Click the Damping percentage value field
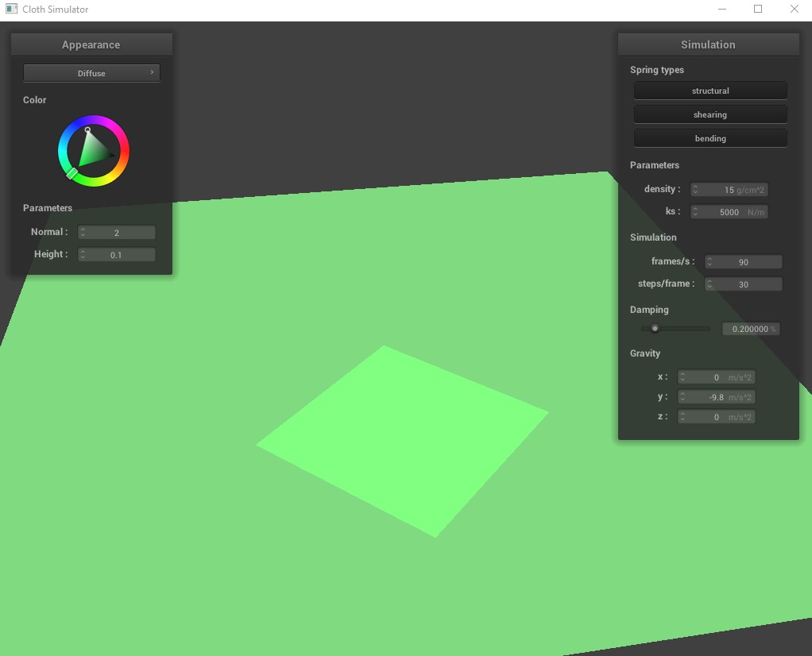This screenshot has width=812, height=656. pos(750,329)
